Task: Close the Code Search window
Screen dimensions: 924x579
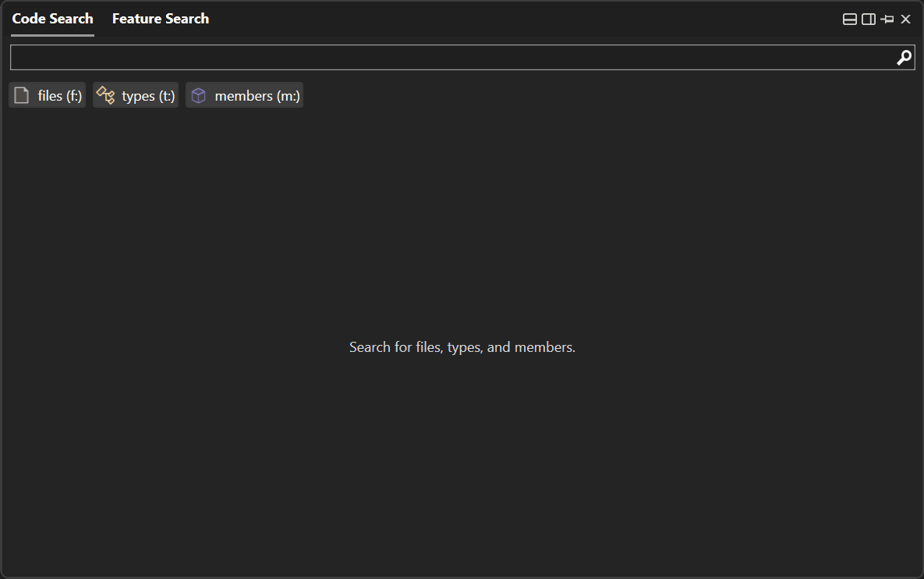Action: [905, 20]
